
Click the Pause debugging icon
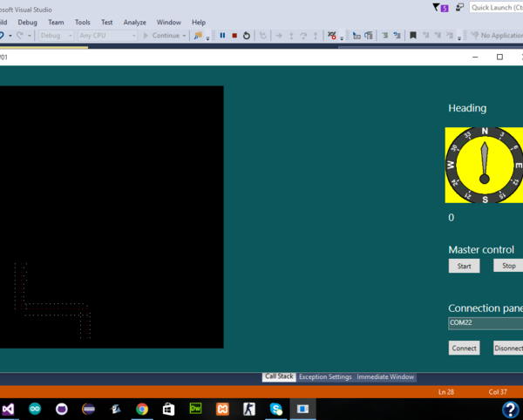(222, 36)
